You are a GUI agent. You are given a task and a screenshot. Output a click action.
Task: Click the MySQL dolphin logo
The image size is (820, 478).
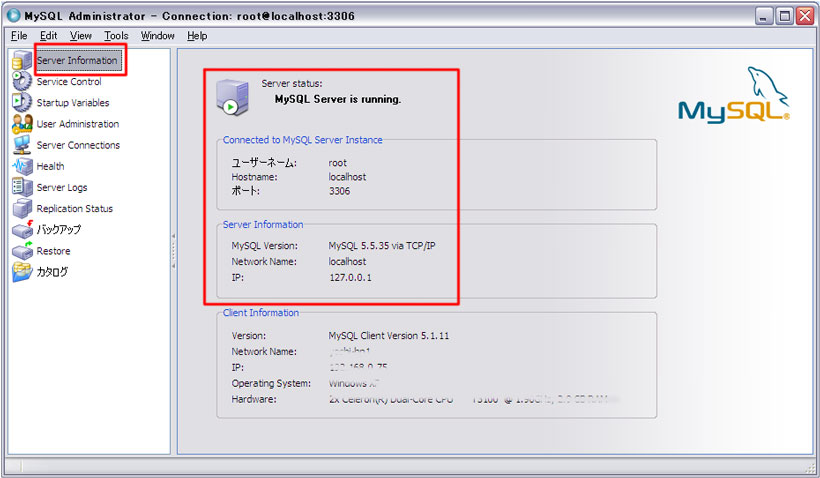pyautogui.click(x=733, y=95)
